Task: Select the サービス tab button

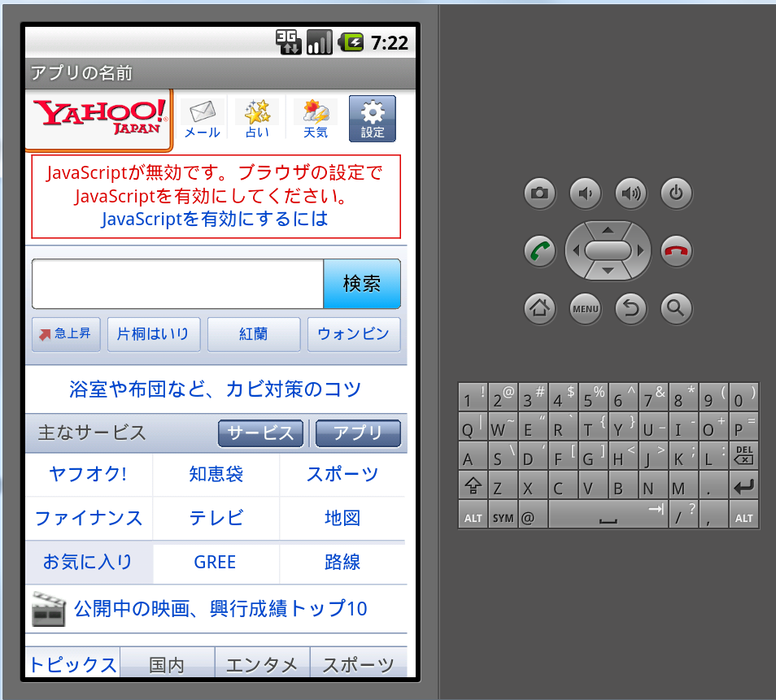Action: tap(260, 433)
